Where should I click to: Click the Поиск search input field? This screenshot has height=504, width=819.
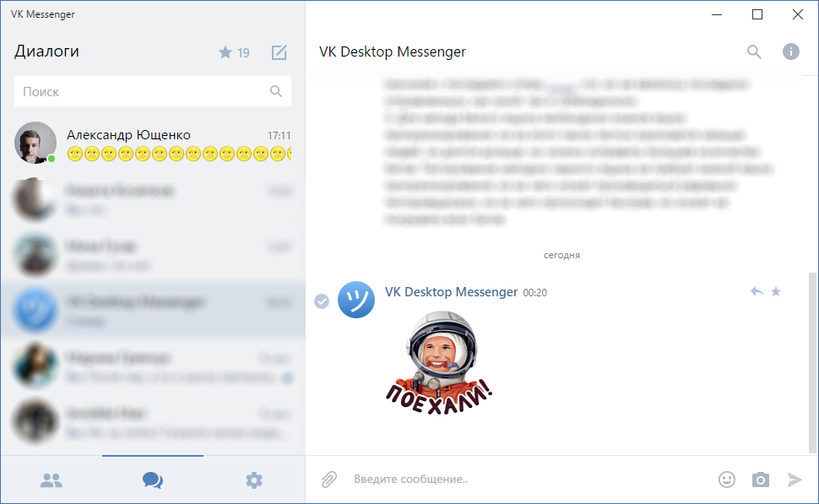[x=144, y=91]
